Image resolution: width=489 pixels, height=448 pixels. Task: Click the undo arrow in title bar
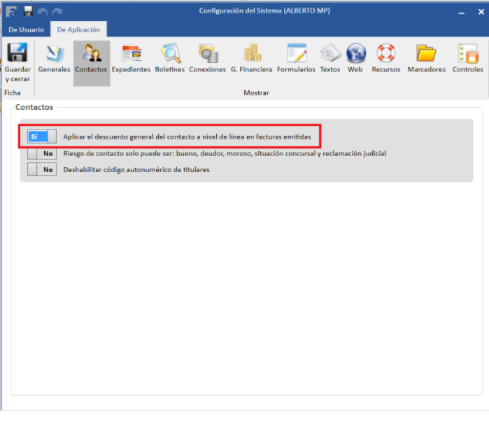tap(42, 10)
